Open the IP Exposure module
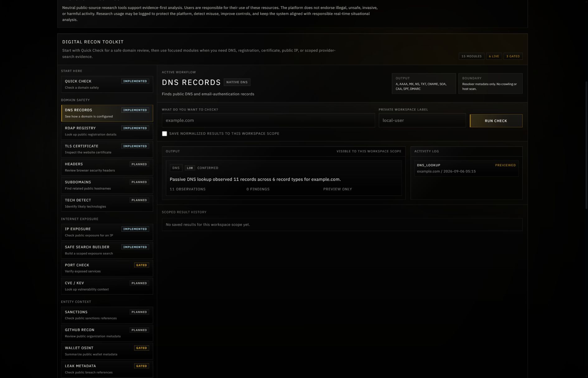The image size is (588, 378). pyautogui.click(x=107, y=232)
